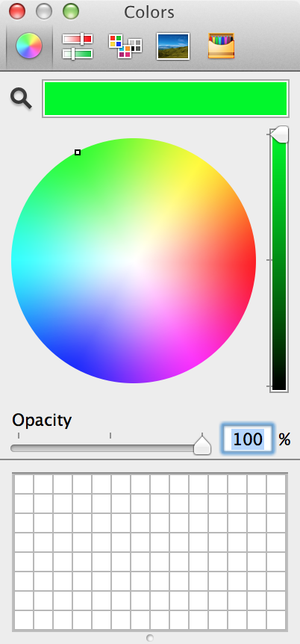Screen dimensions: 300x644
Task: Close the Colors window with red button
Action: click(17, 11)
